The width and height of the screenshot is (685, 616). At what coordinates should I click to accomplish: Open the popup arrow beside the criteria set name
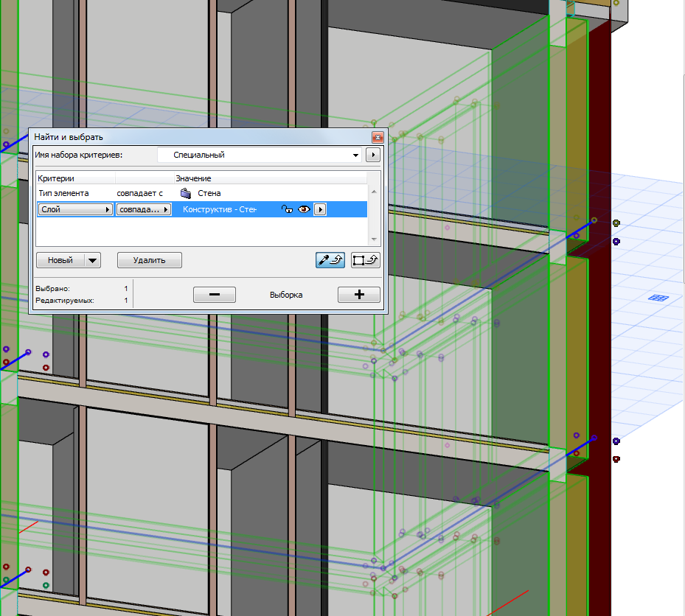(x=373, y=155)
